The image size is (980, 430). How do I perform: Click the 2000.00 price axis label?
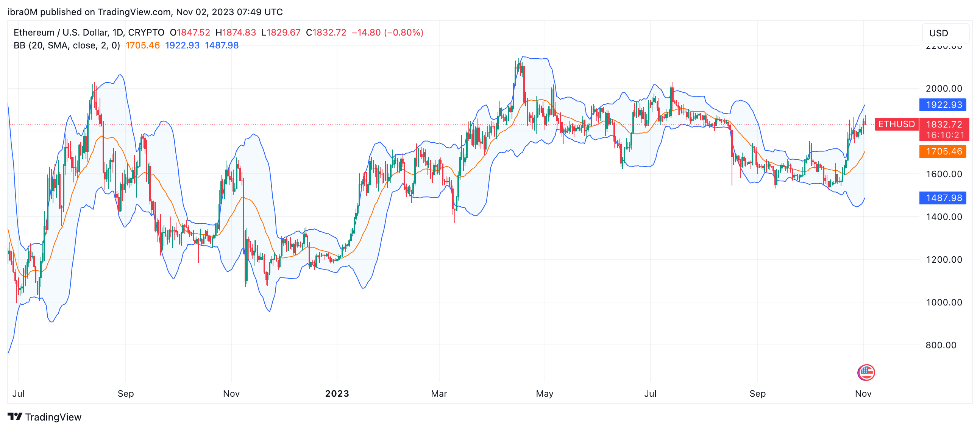[x=944, y=89]
